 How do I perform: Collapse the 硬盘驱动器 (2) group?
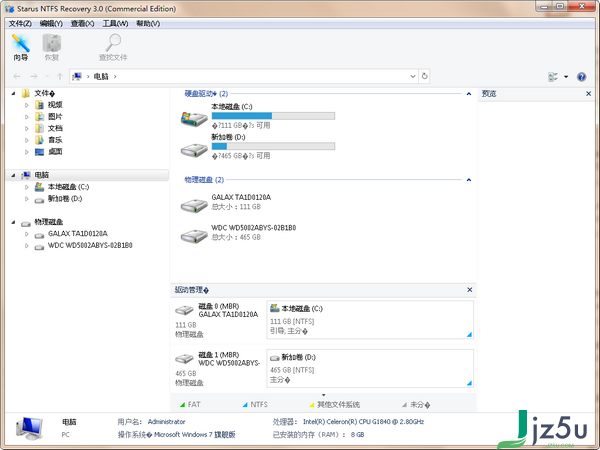pyautogui.click(x=469, y=94)
